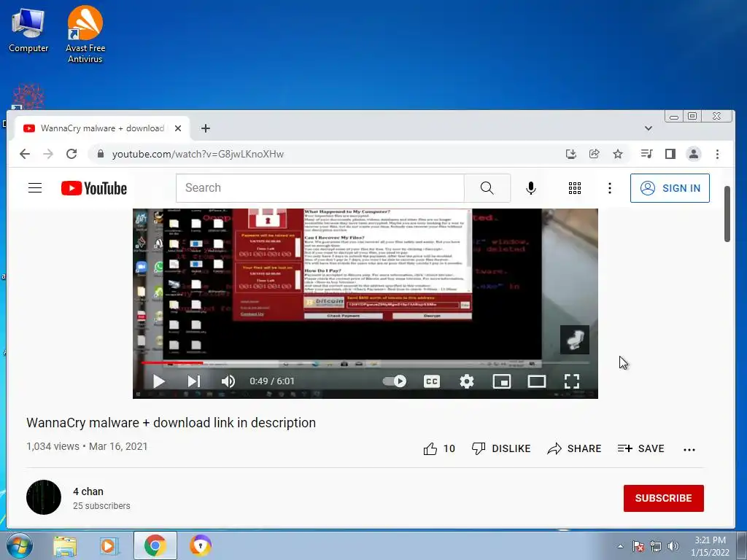Open the taskbar clock 3:21 PM
Viewport: 747px width, 560px height.
(x=710, y=545)
